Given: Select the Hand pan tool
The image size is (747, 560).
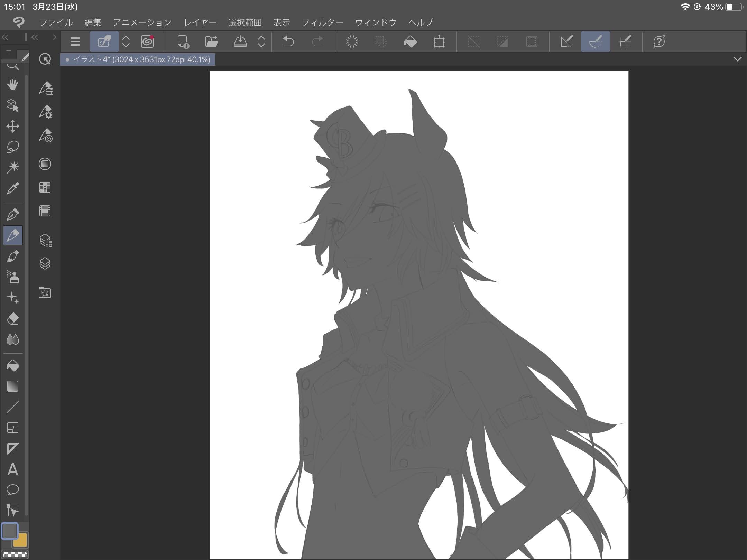Looking at the screenshot, I should [13, 84].
